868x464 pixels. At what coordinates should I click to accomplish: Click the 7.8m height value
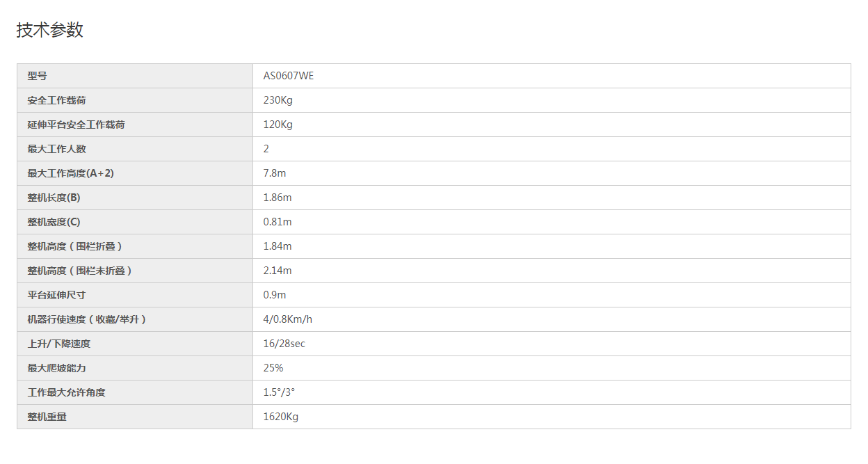275,173
